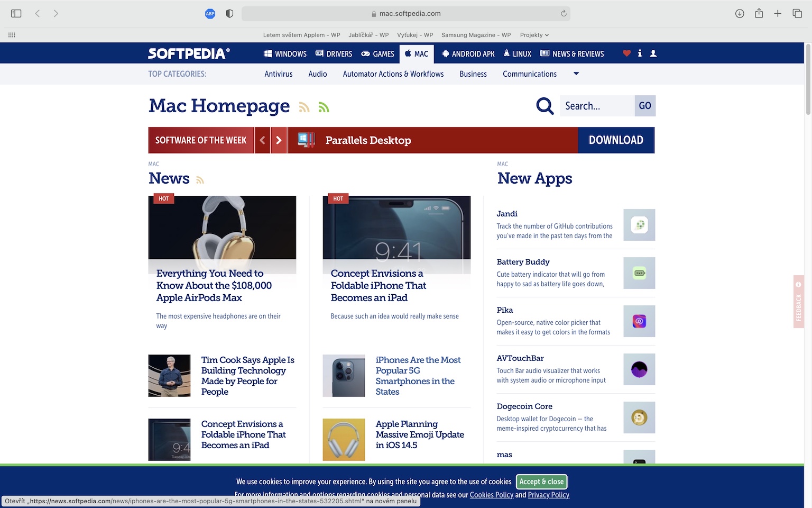
Task: Click the DOWNLOAD button for Parallels Desktop
Action: (616, 140)
